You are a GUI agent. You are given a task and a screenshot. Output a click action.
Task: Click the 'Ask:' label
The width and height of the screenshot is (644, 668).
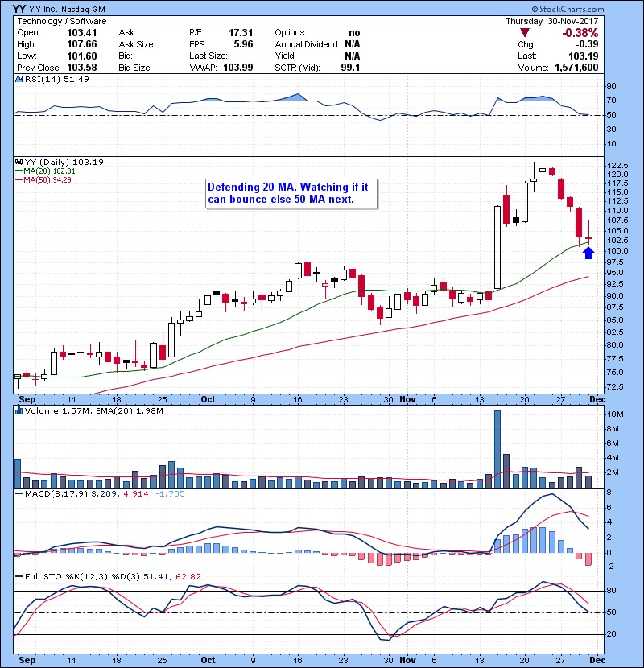click(x=127, y=33)
